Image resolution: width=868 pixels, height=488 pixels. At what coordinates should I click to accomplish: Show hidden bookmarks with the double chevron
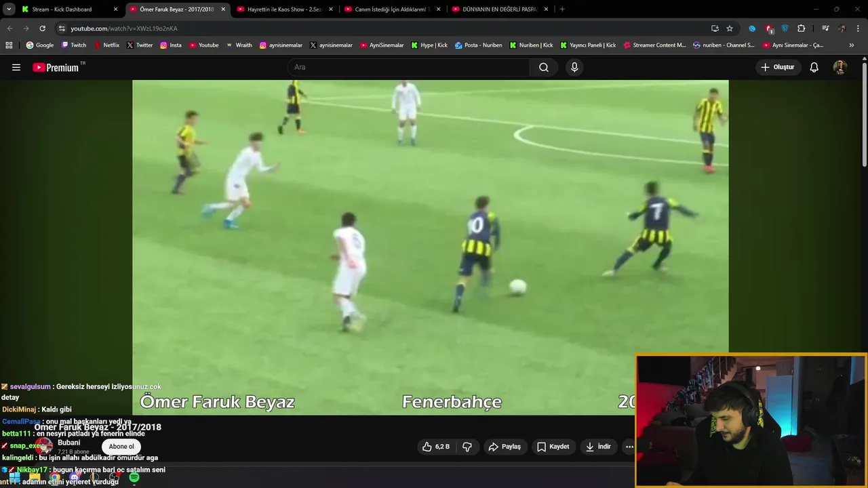coord(852,45)
